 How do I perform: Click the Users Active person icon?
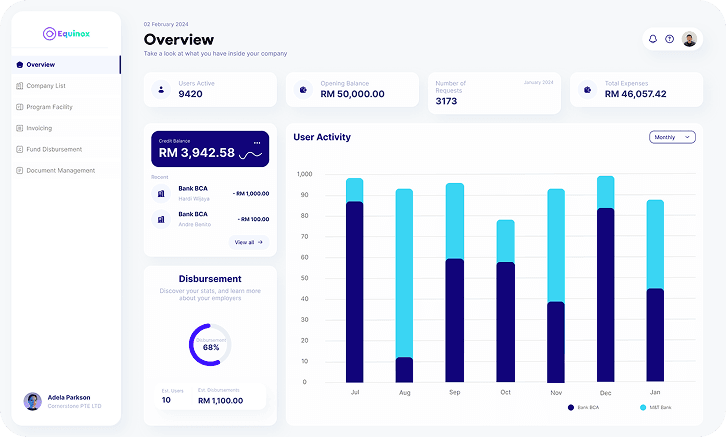160,90
